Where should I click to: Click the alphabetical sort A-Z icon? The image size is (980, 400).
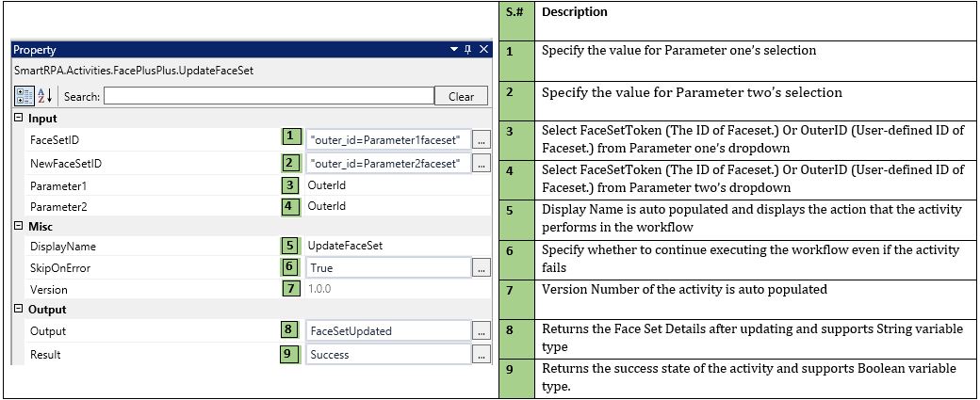(45, 96)
